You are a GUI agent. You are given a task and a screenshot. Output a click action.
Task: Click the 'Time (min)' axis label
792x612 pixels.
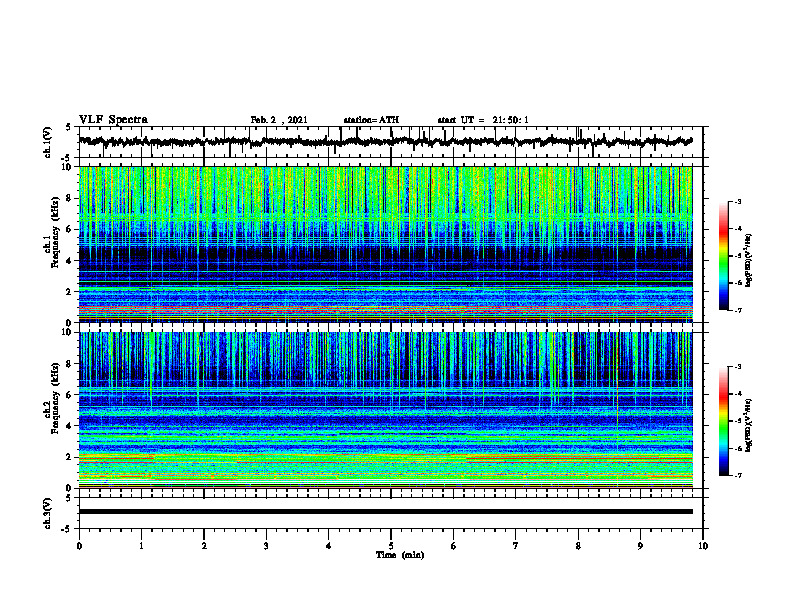tap(400, 555)
